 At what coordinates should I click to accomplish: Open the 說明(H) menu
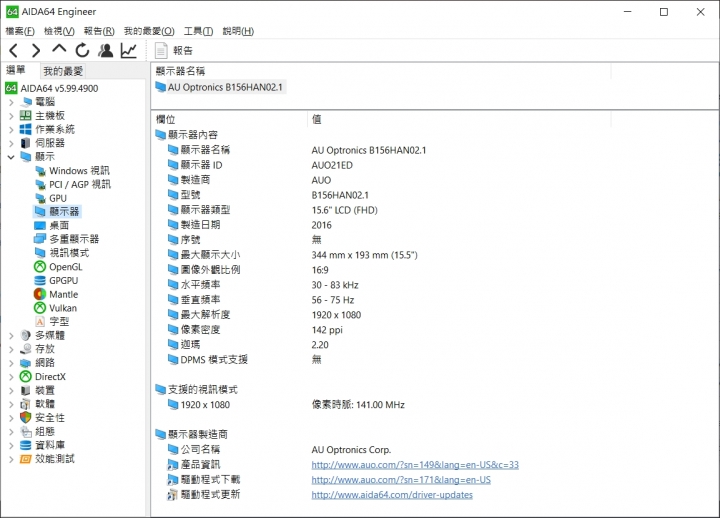pyautogui.click(x=238, y=31)
